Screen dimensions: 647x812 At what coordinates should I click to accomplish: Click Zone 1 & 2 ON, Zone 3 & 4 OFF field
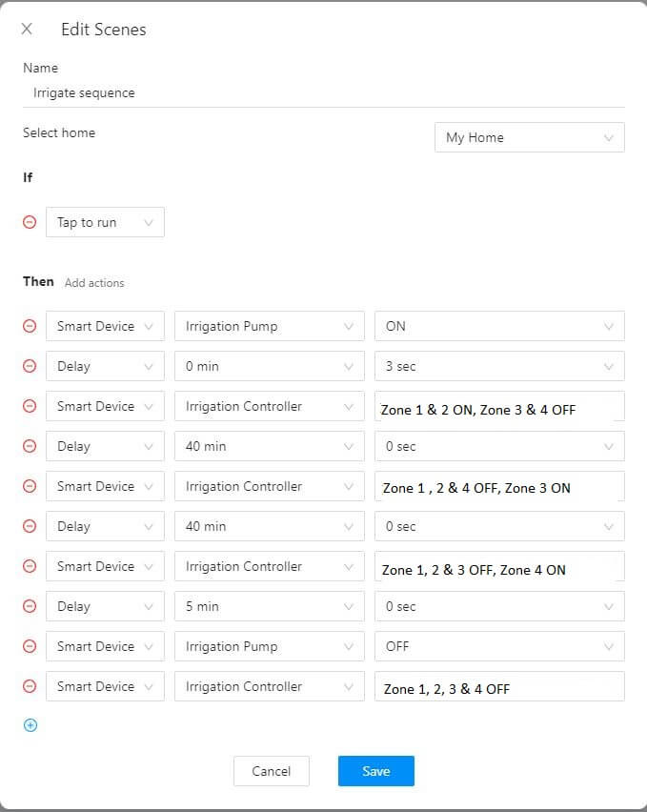(x=499, y=406)
